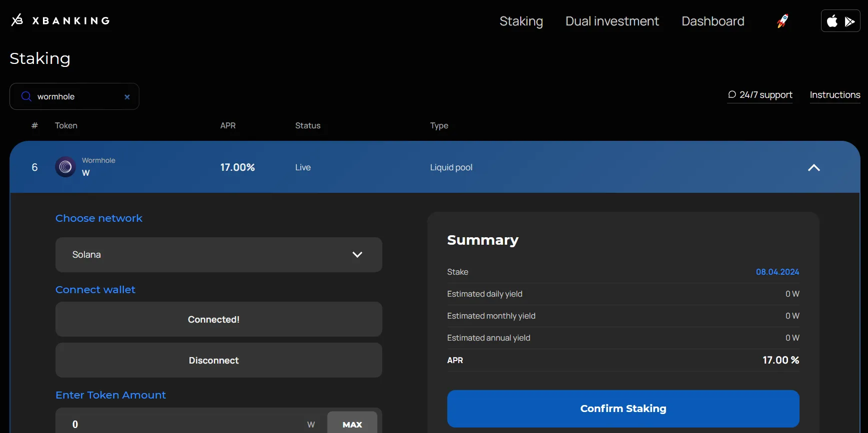Click the 17.00% APR value in row
868x433 pixels.
coord(238,167)
